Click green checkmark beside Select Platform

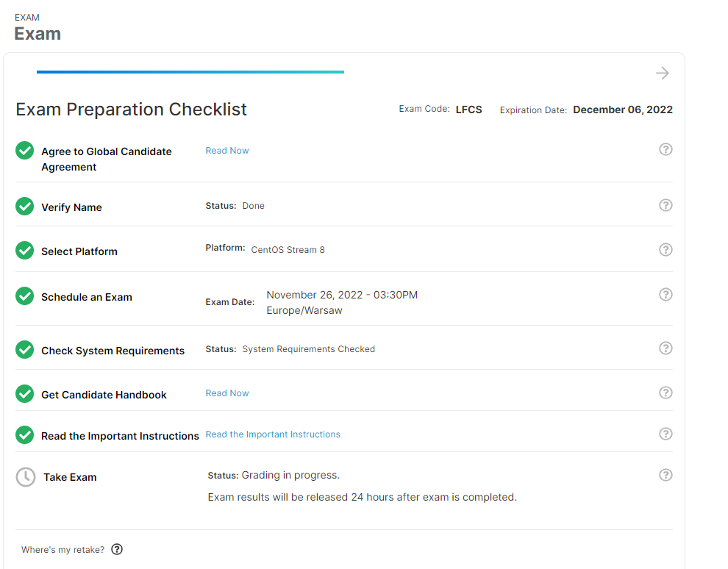[x=24, y=251]
